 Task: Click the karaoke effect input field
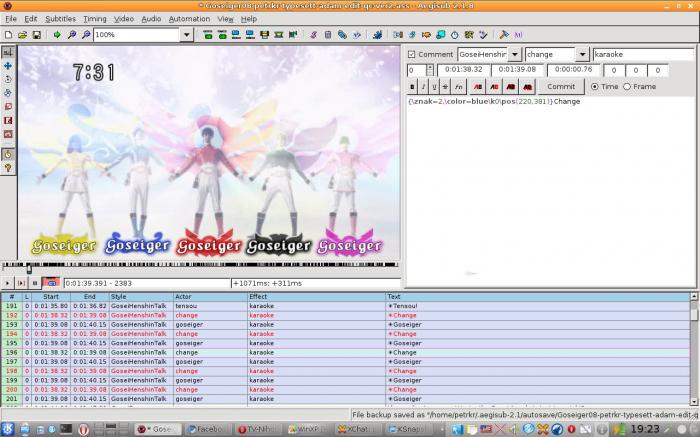(x=643, y=54)
